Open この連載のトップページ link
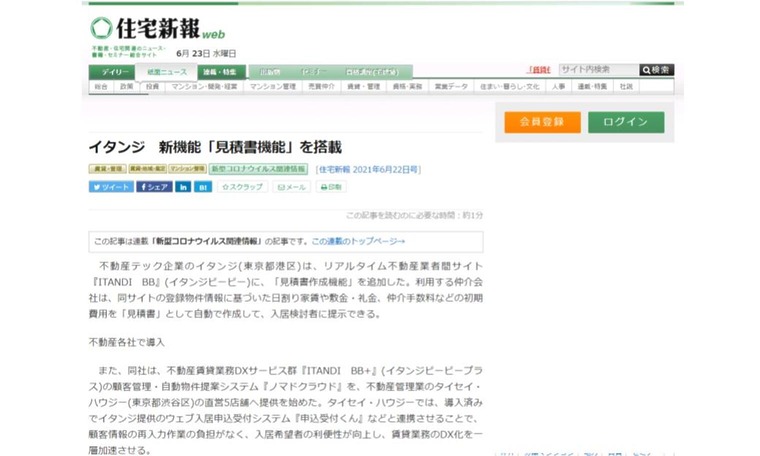Viewport: 760px width, 456px height. click(x=358, y=242)
